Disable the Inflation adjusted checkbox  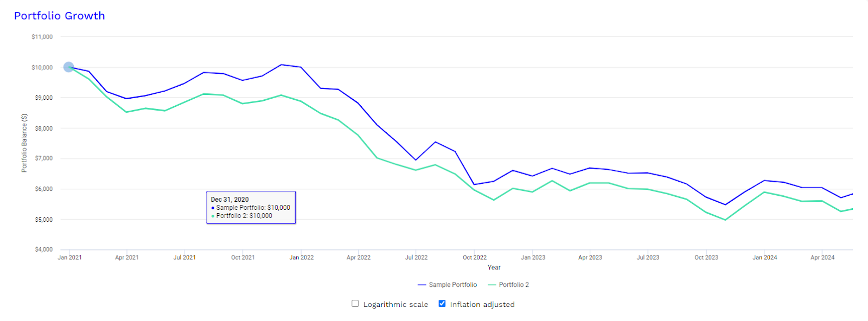tap(441, 304)
